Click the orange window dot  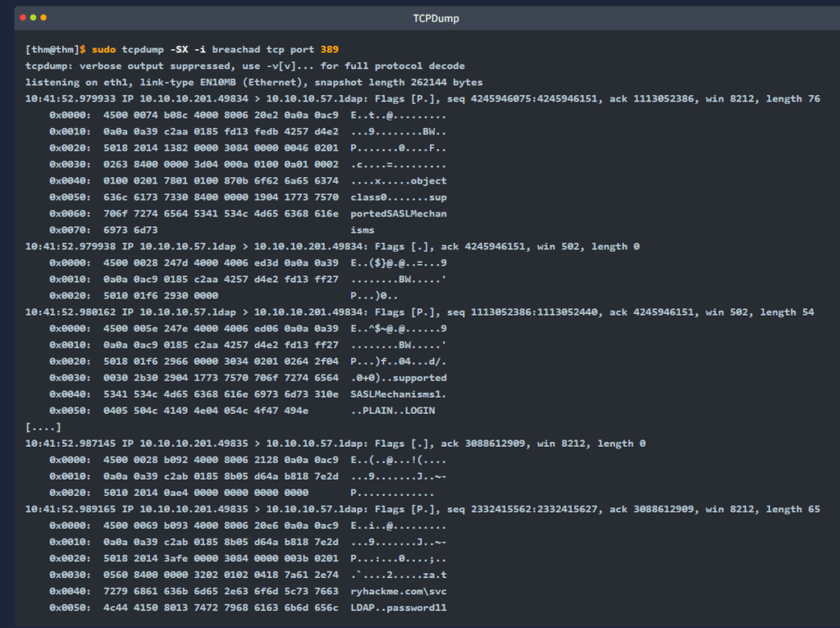pos(43,18)
